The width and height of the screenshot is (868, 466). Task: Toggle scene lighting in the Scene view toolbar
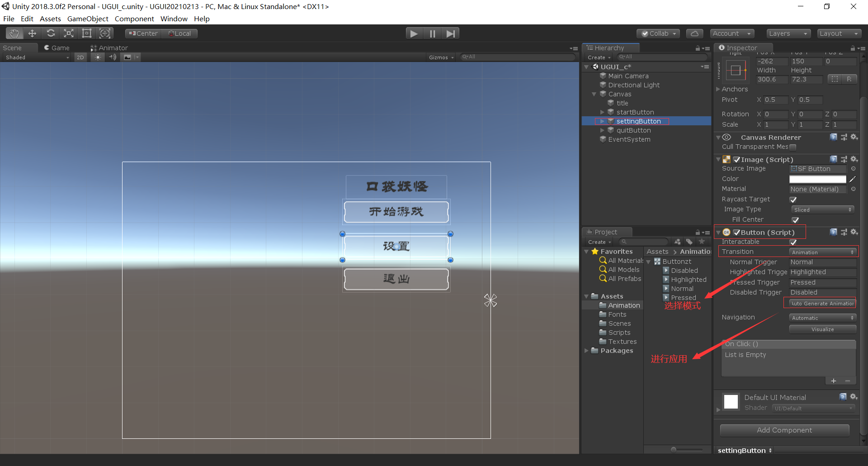(x=98, y=57)
